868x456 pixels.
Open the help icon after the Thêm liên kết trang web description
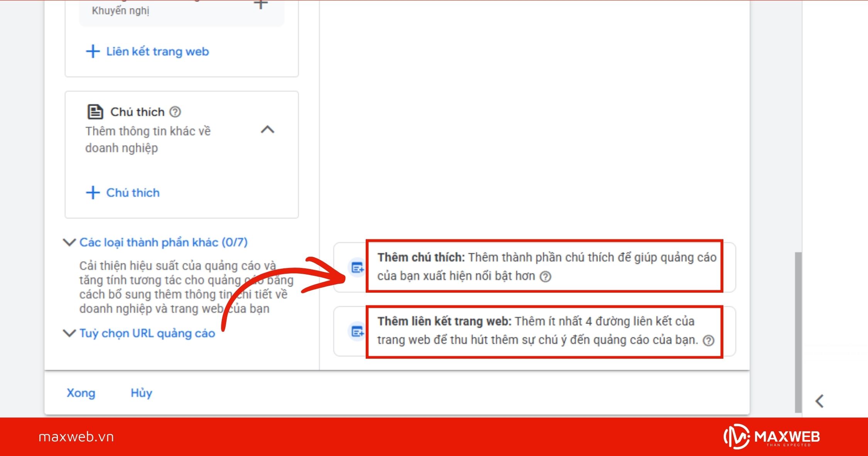[709, 341]
